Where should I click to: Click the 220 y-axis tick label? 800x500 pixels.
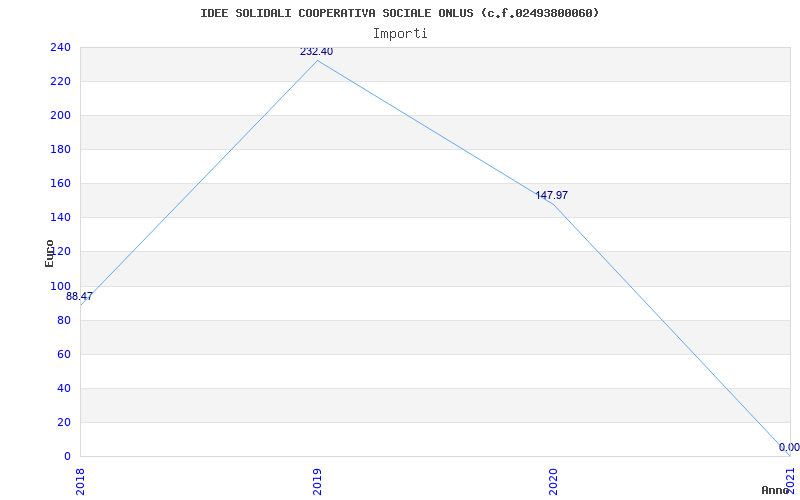coord(60,82)
